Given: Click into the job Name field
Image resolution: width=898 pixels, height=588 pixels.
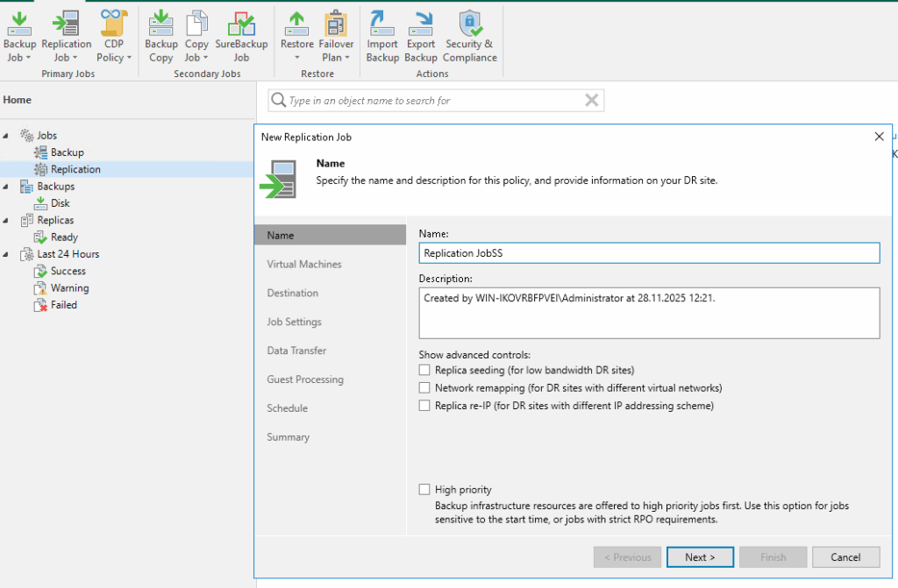Looking at the screenshot, I should click(x=649, y=252).
